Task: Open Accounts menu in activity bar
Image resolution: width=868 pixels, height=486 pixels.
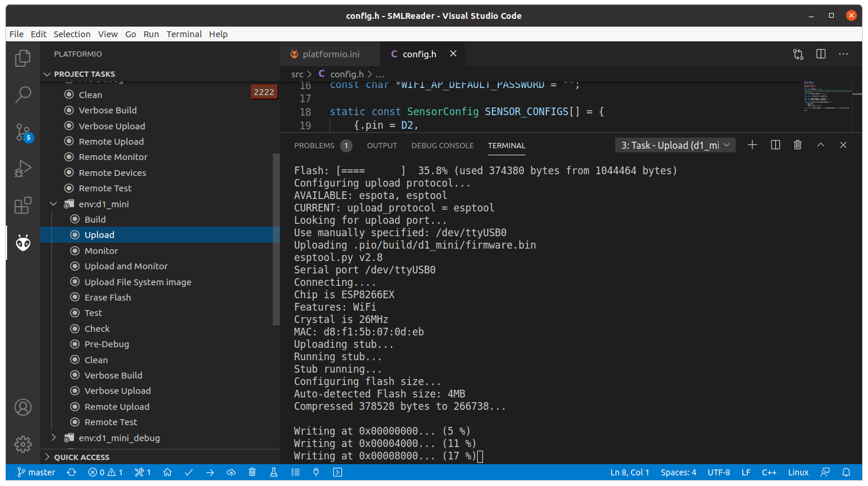Action: coord(22,407)
